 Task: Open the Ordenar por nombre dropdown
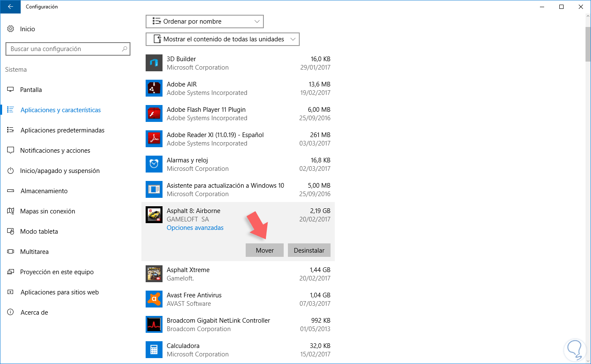(x=205, y=22)
